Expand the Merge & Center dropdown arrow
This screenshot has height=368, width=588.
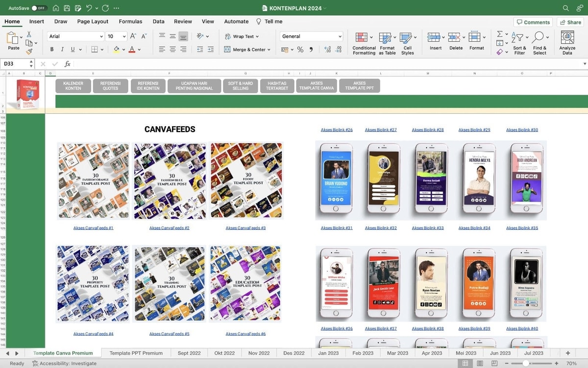tap(269, 50)
